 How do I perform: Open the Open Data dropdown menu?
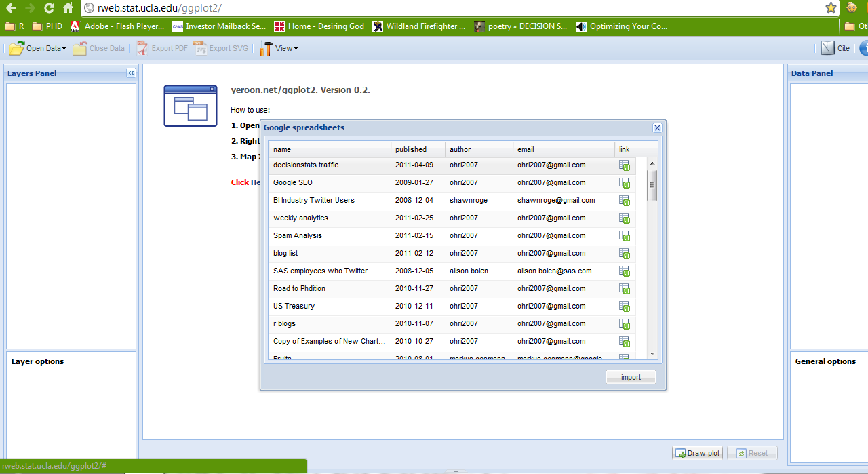pyautogui.click(x=38, y=48)
